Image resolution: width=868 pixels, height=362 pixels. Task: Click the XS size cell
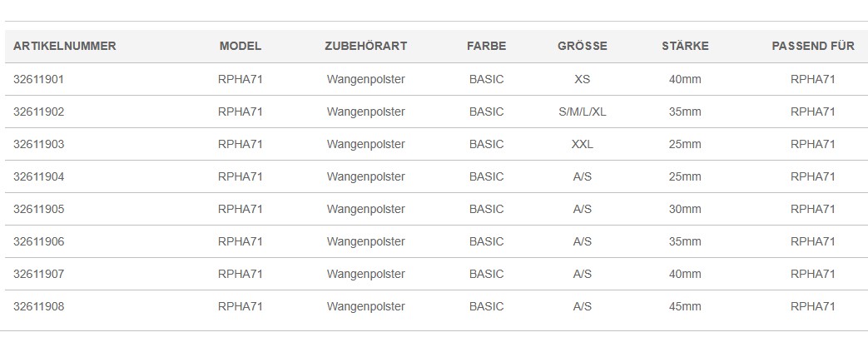coord(583,79)
